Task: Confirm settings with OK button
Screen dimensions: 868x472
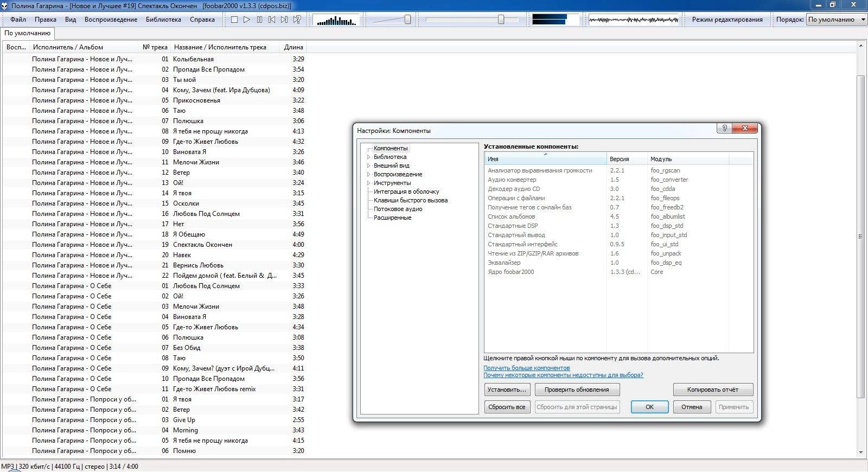Action: pyautogui.click(x=649, y=407)
